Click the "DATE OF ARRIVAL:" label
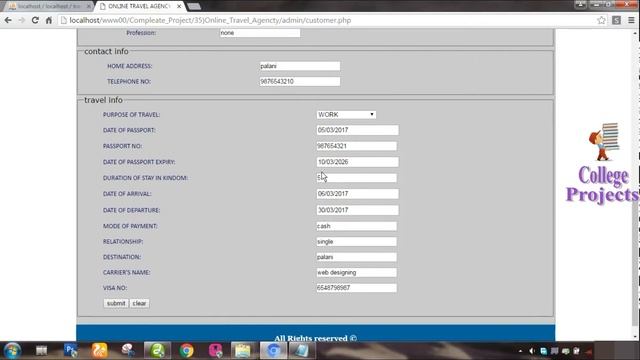 127,194
